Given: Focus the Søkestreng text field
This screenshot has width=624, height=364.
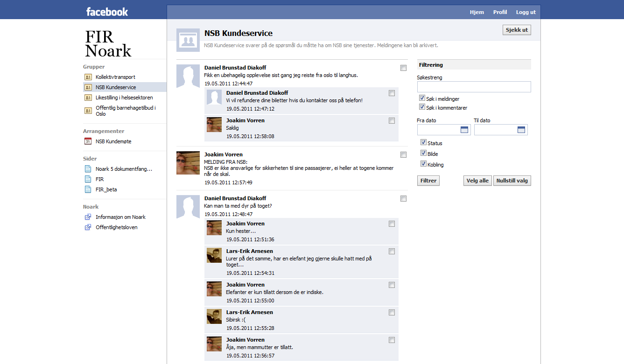Looking at the screenshot, I should click(x=474, y=87).
